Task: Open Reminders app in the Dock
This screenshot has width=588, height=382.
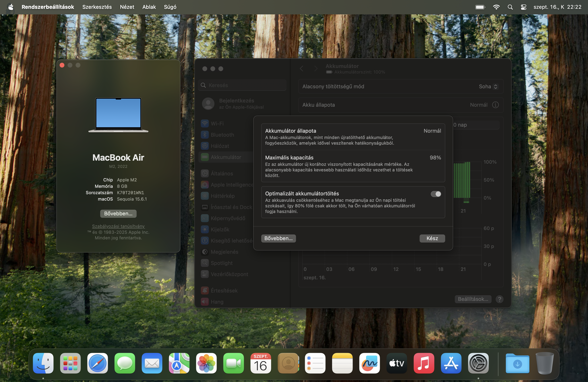Action: coord(315,363)
